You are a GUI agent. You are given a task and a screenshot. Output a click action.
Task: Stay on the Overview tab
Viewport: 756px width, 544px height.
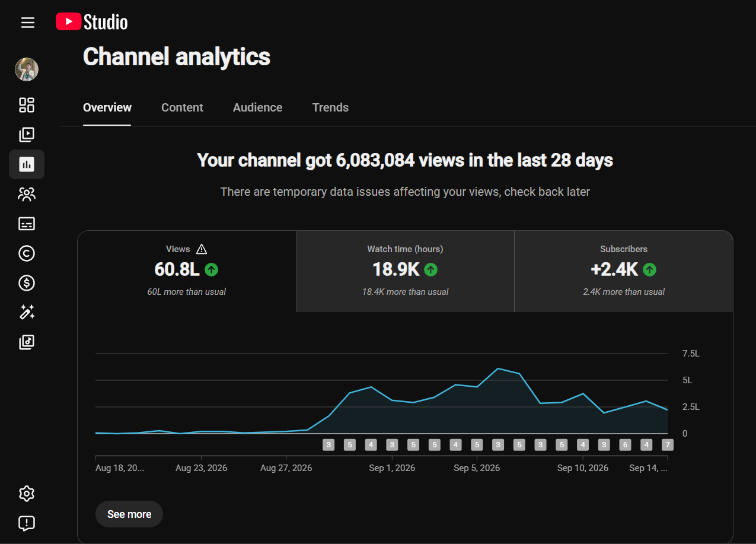107,107
